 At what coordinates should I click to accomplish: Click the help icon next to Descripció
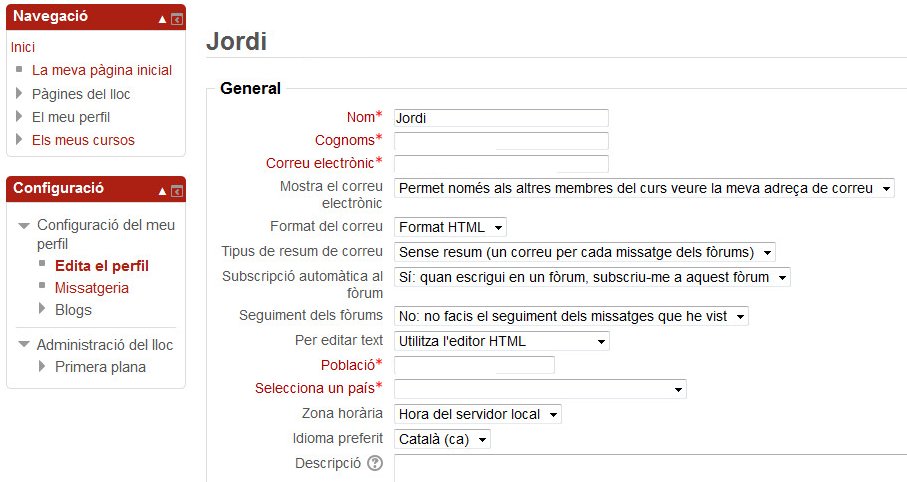pyautogui.click(x=375, y=463)
